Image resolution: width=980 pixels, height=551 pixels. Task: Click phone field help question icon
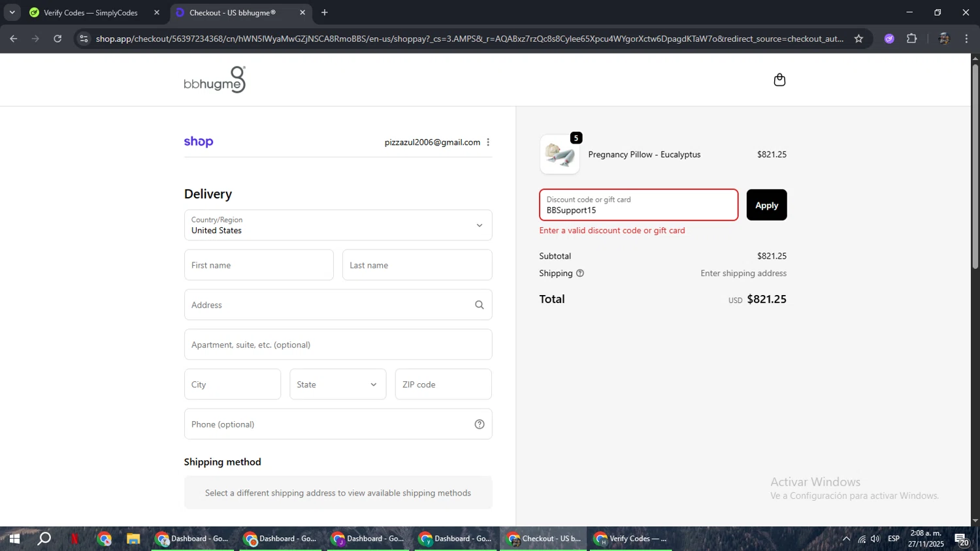[x=479, y=424]
